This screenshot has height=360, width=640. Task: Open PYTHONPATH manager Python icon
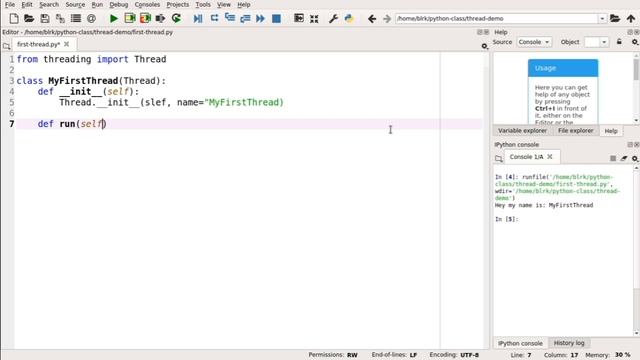pyautogui.click(x=349, y=18)
